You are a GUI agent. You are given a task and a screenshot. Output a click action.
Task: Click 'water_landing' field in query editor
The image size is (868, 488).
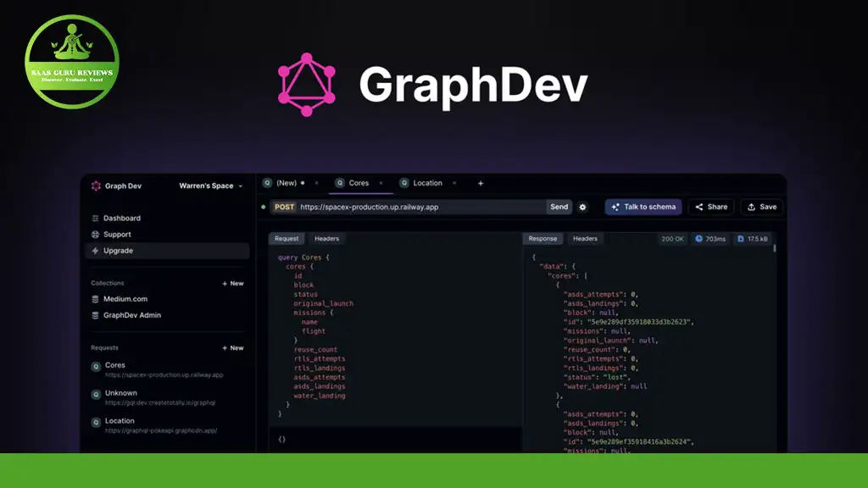pyautogui.click(x=320, y=396)
